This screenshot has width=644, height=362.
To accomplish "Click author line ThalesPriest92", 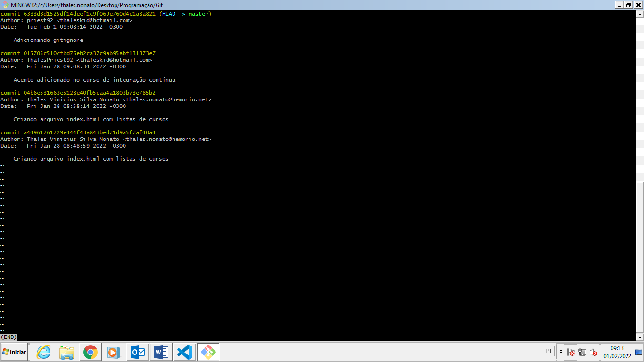I will point(76,60).
